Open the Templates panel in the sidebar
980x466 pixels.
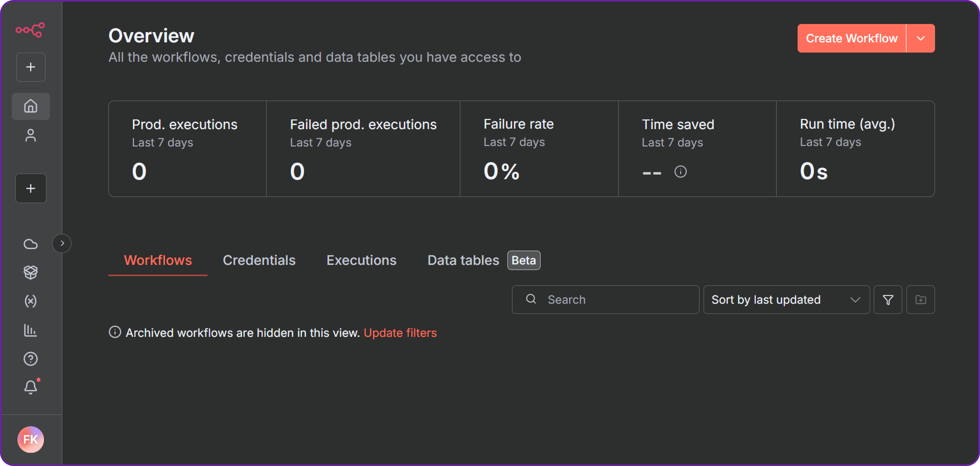[30, 272]
